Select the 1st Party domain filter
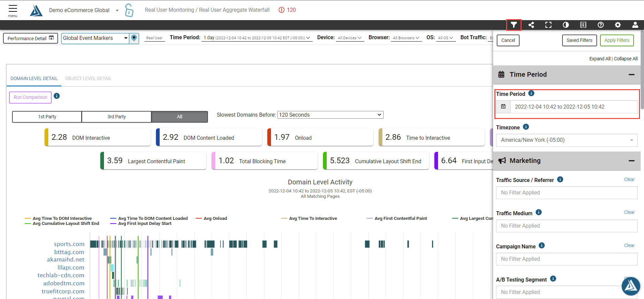Viewport: 644px width, 299px height. click(47, 117)
